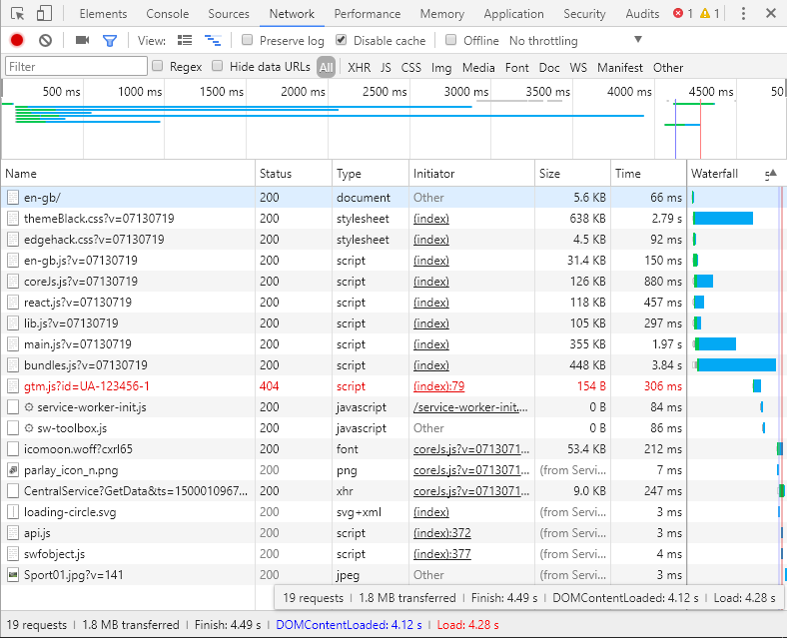The height and width of the screenshot is (638, 787).
Task: Tick the Hide data URLs checkbox
Action: click(x=217, y=66)
